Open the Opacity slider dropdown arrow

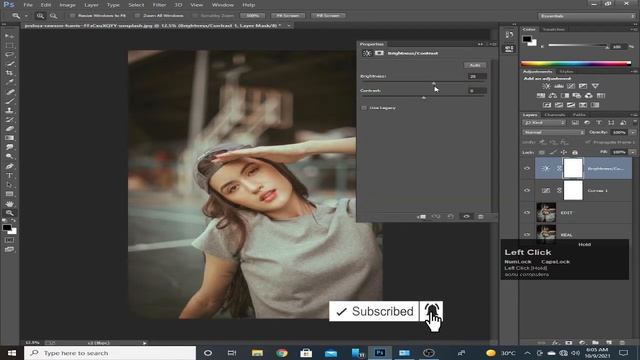pyautogui.click(x=633, y=132)
